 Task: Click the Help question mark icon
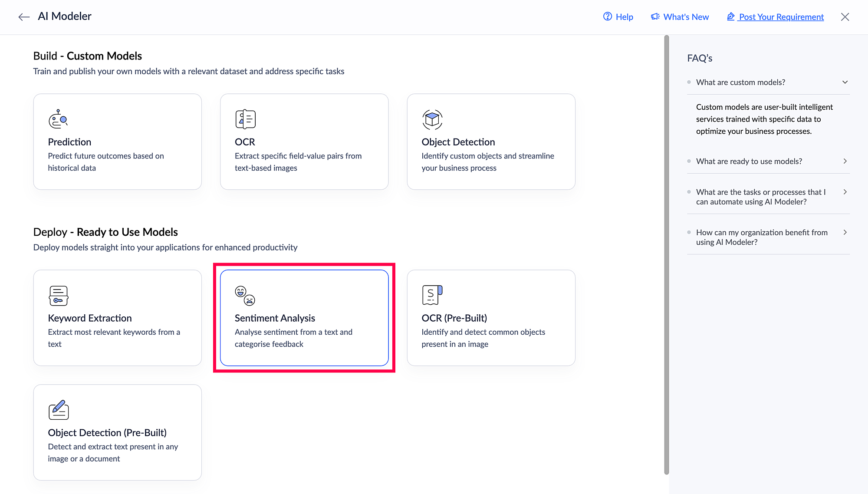click(608, 16)
